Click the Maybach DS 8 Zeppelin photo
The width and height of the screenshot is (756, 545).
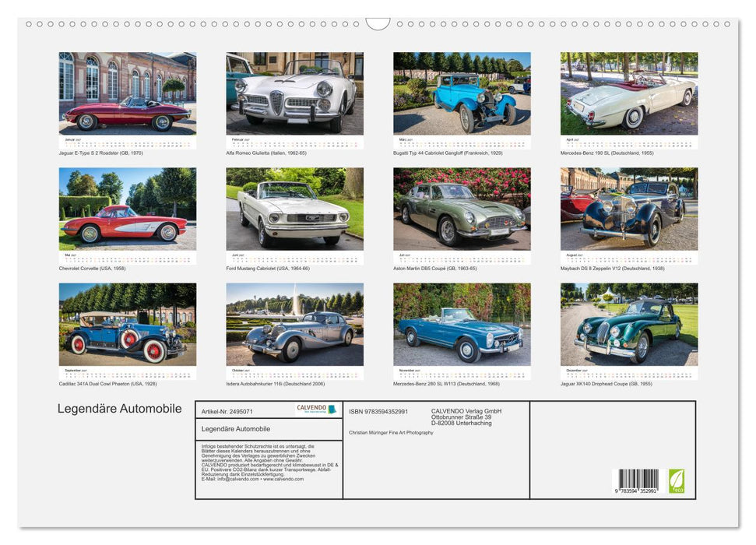click(629, 209)
